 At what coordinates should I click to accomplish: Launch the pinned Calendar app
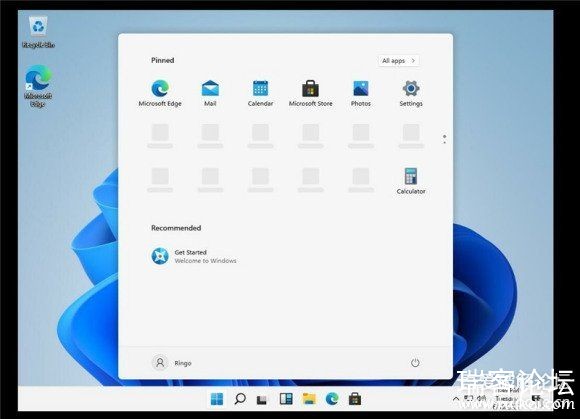click(260, 93)
